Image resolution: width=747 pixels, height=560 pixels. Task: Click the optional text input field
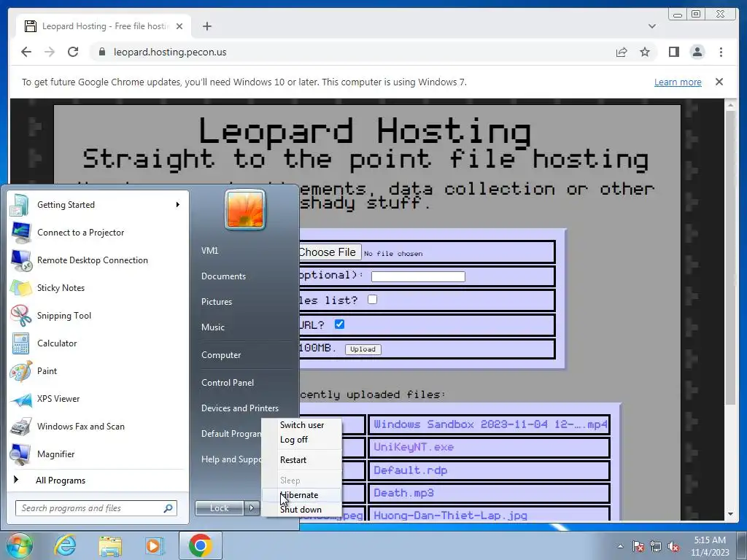pos(418,276)
